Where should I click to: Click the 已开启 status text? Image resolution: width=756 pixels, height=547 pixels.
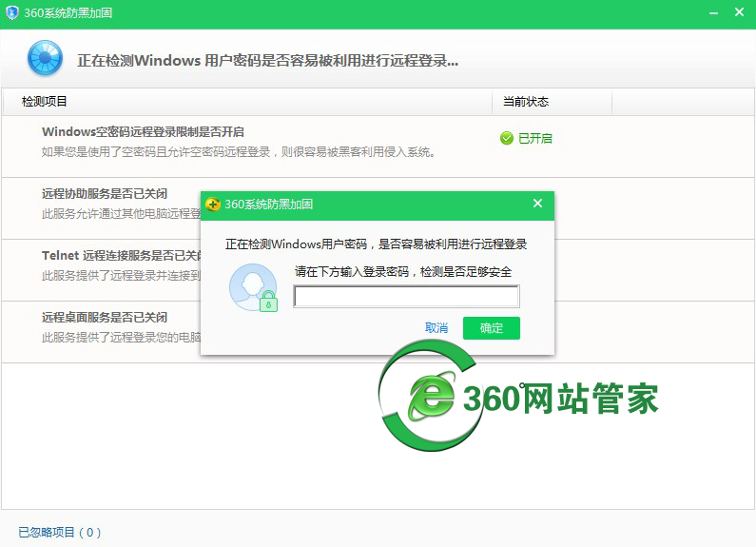(535, 139)
